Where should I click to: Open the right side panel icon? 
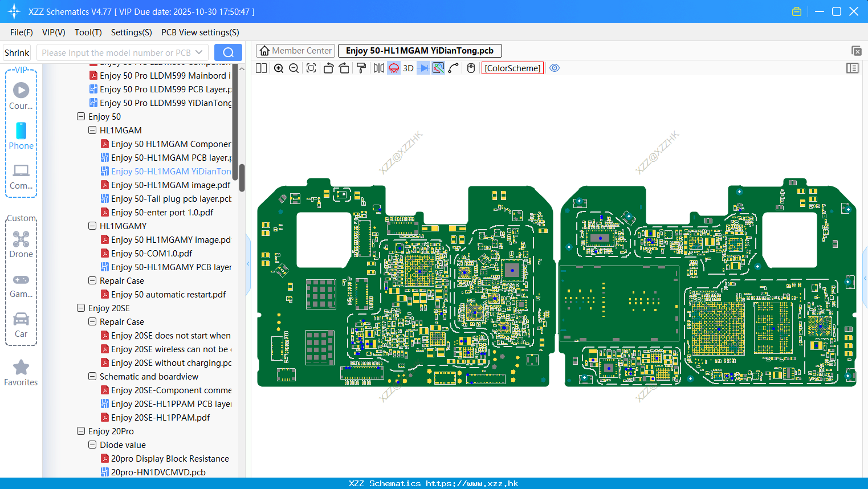(853, 68)
